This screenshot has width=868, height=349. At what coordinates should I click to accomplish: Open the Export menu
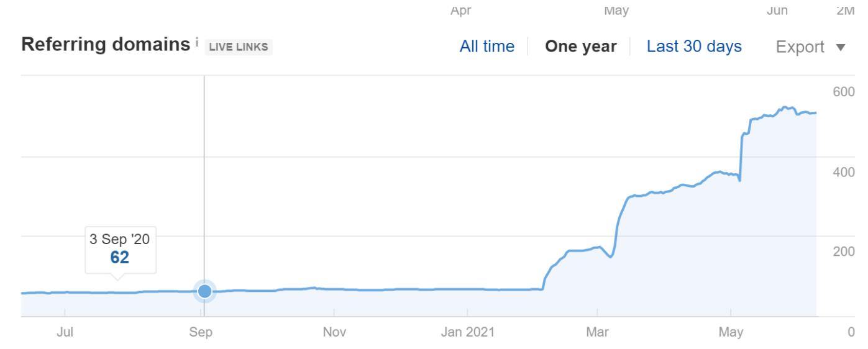811,47
